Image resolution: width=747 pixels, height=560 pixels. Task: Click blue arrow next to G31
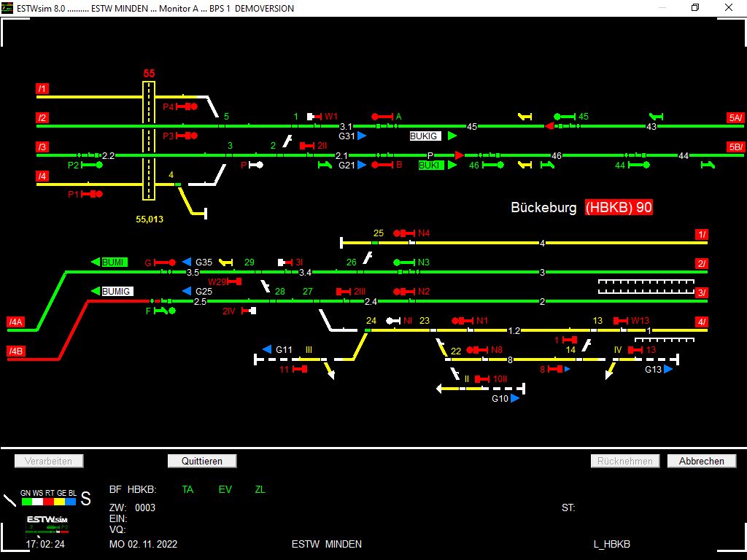pos(362,136)
